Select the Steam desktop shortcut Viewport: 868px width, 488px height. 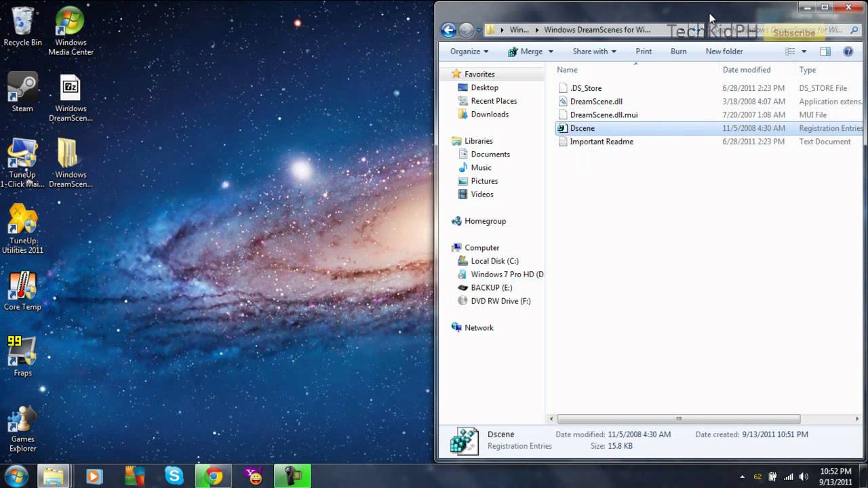pyautogui.click(x=22, y=93)
